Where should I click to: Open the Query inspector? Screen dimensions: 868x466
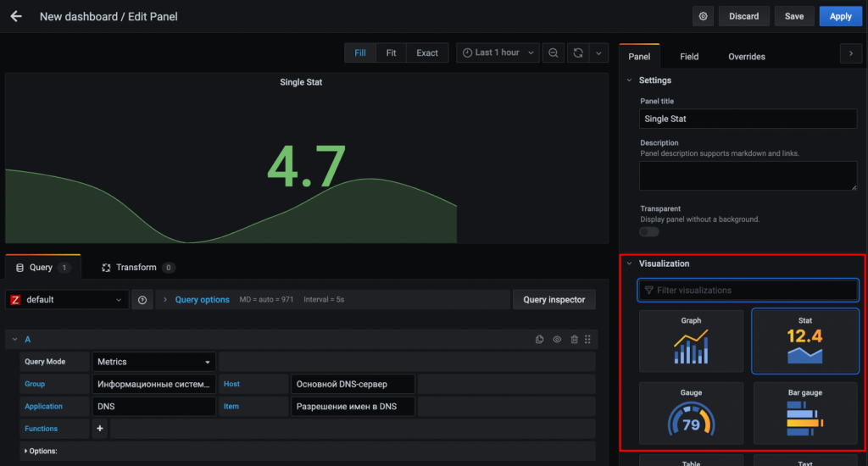tap(554, 300)
